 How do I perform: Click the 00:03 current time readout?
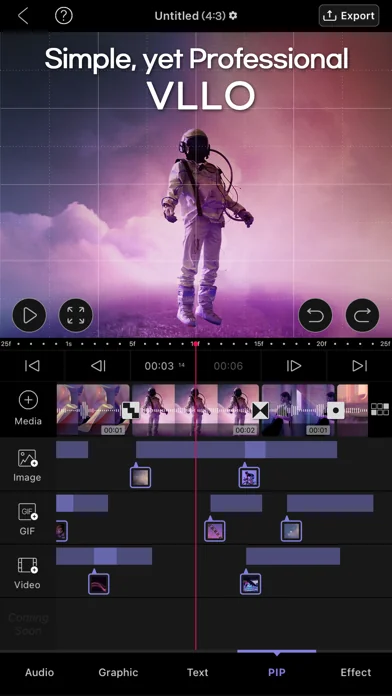[159, 366]
